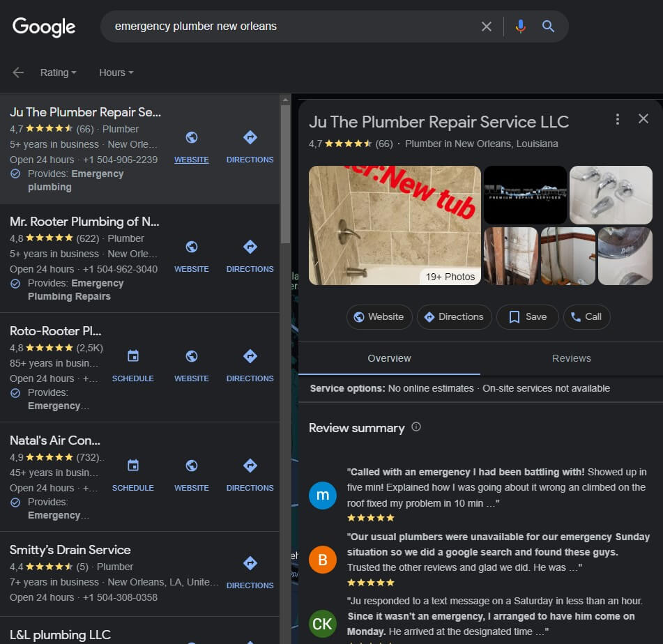
Task: Click the microphone voice search icon
Action: pos(520,26)
